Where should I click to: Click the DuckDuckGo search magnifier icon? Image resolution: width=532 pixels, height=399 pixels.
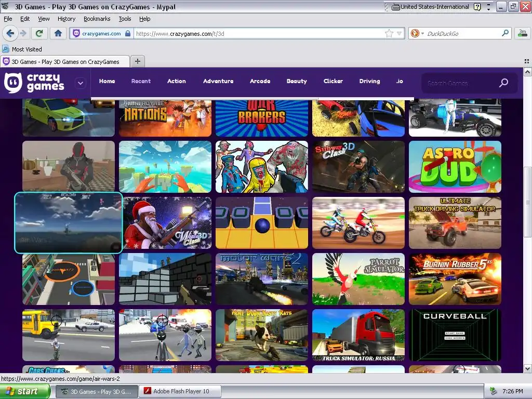point(505,33)
